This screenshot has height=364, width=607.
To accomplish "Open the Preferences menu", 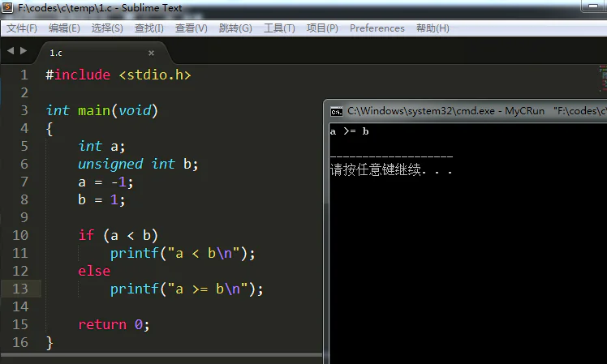I will pos(377,28).
